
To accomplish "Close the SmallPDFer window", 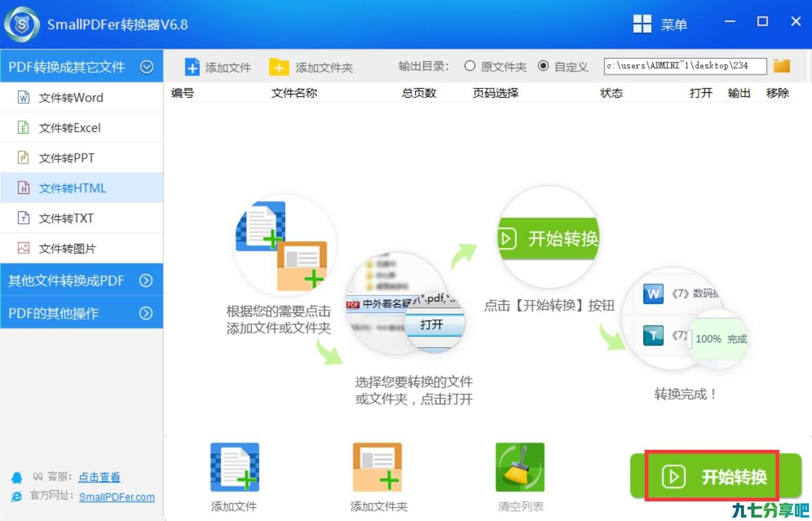I will click(796, 22).
